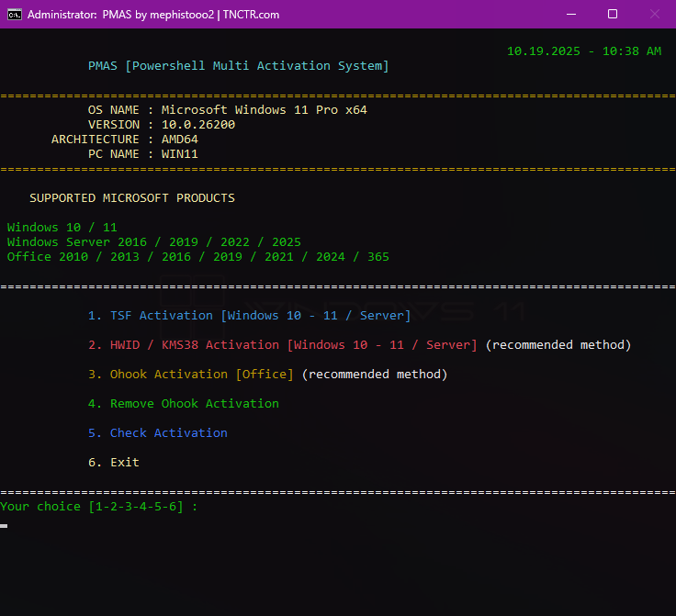Screen dimensions: 676x616
Task: Select option 1 TSF Activation
Action: [249, 316]
